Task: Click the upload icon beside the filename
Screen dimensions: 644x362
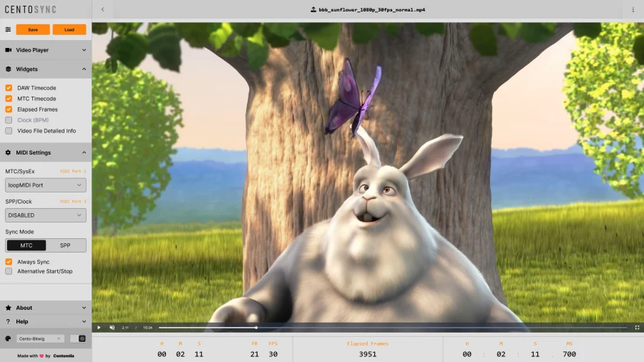Action: coord(313,9)
